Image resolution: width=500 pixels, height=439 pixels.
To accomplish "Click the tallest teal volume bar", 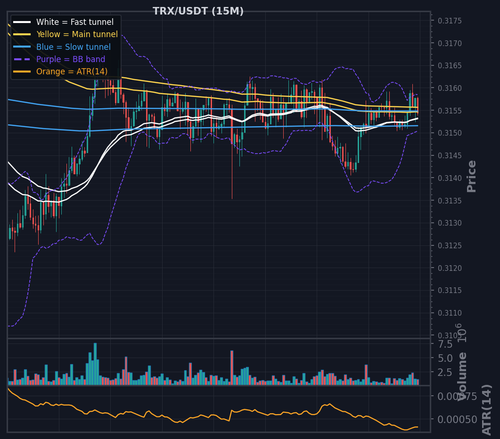I will 95,364.
